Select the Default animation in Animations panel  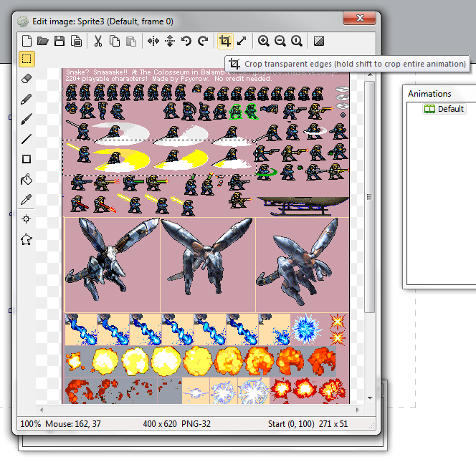tap(444, 109)
